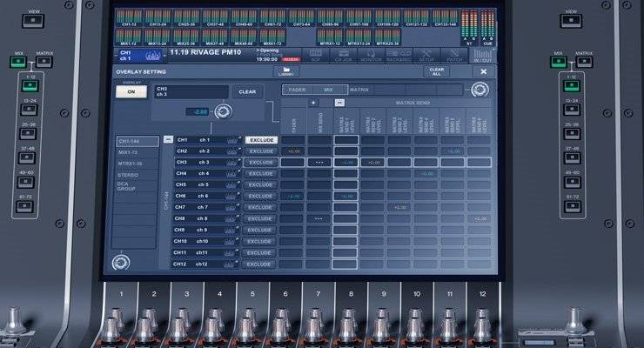This screenshot has height=348, width=644.
Task: Expand columns with the plus button
Action: pyautogui.click(x=312, y=103)
